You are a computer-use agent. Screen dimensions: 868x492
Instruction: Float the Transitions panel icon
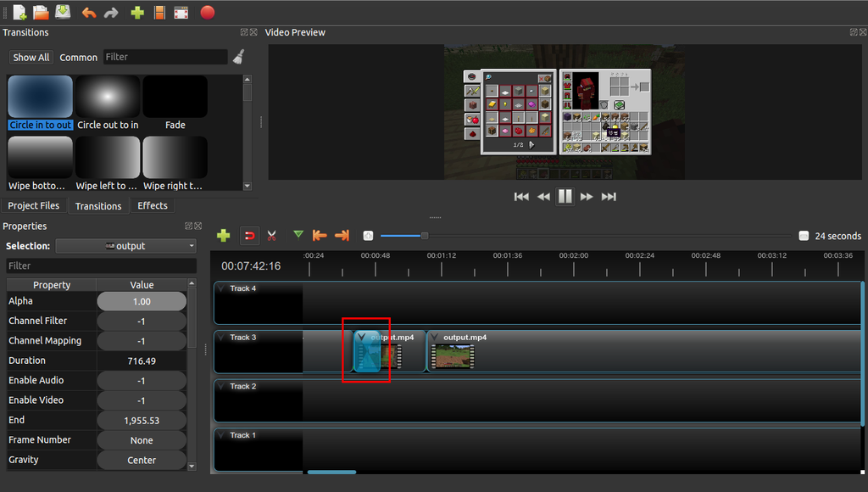[x=244, y=32]
